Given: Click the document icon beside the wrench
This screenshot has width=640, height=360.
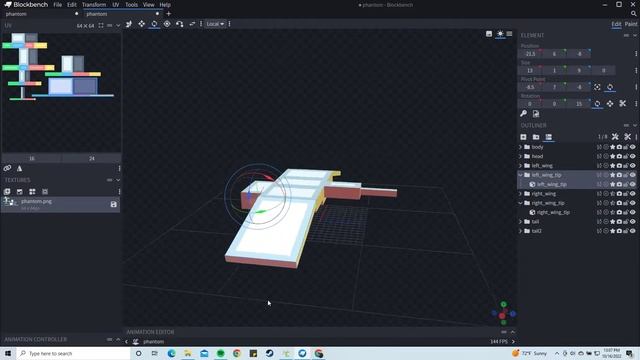Looking at the screenshot, I should [x=536, y=114].
